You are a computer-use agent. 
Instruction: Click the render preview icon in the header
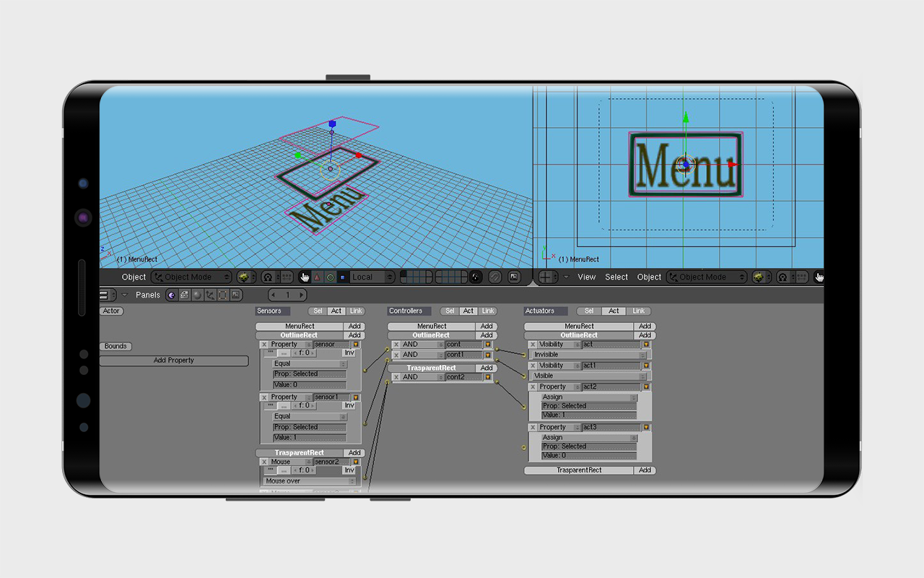tap(514, 277)
